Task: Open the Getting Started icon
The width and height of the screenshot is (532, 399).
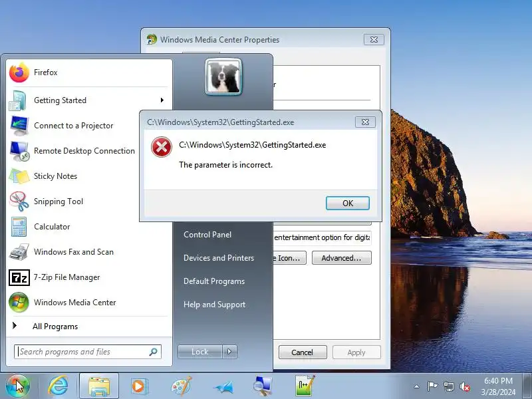Action: click(18, 100)
